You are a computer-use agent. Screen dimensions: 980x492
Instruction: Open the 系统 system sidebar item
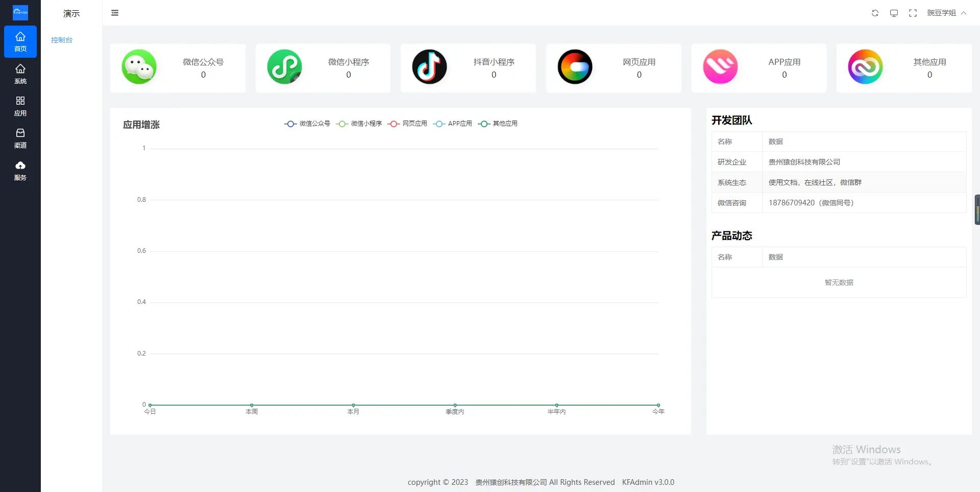coord(20,74)
